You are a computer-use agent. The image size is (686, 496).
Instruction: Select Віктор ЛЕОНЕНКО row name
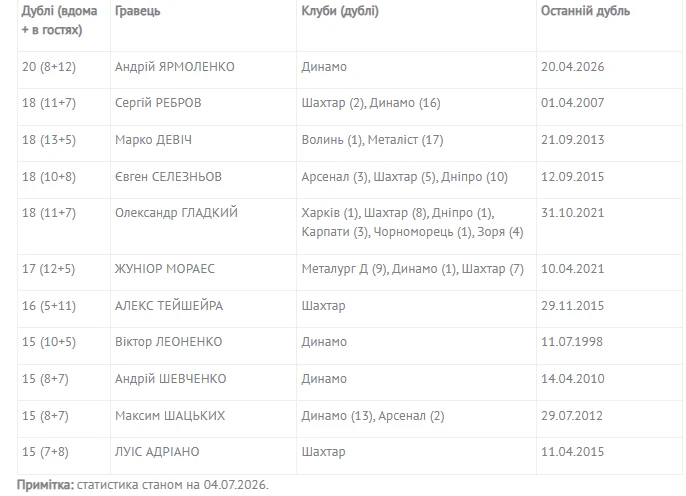(168, 342)
